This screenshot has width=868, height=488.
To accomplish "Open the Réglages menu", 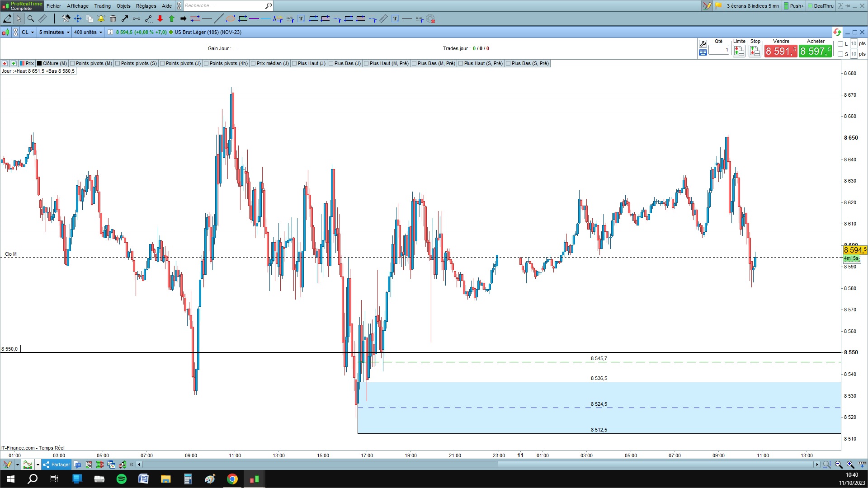I will pos(146,6).
